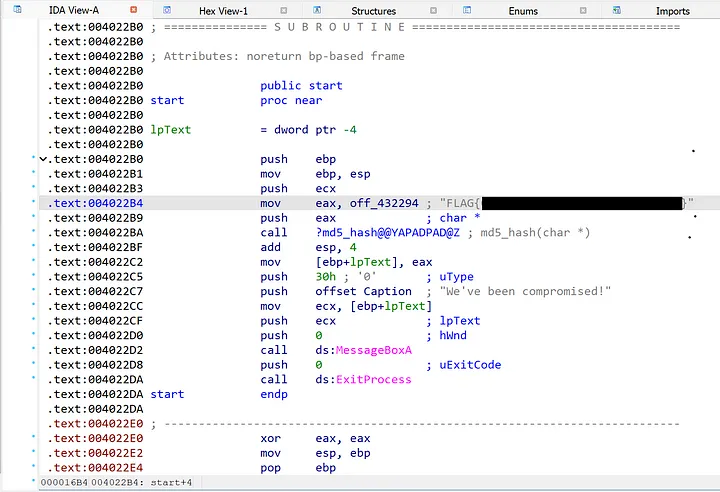
Task: Select the address .text:004022BA
Action: point(95,232)
